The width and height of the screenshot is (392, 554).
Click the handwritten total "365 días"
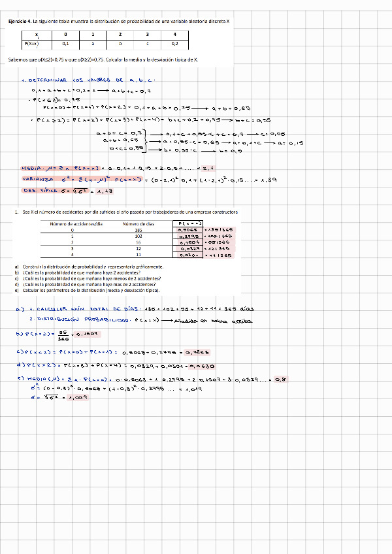point(238,309)
